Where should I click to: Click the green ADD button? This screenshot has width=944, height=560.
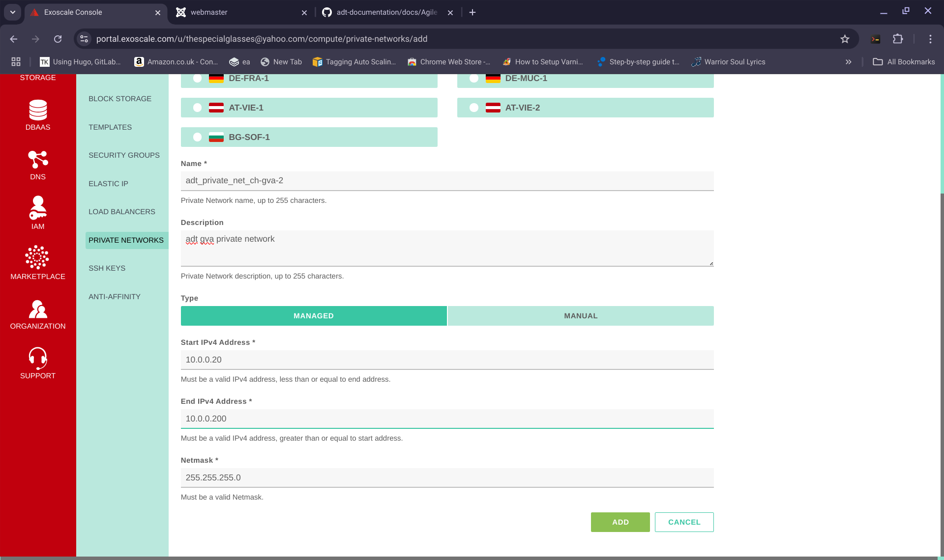pyautogui.click(x=620, y=522)
